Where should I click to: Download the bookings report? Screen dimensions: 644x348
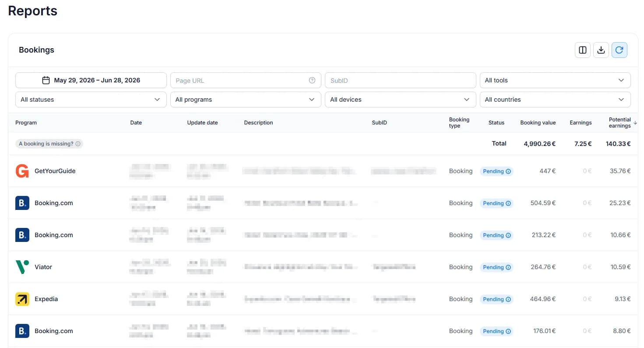pos(601,50)
